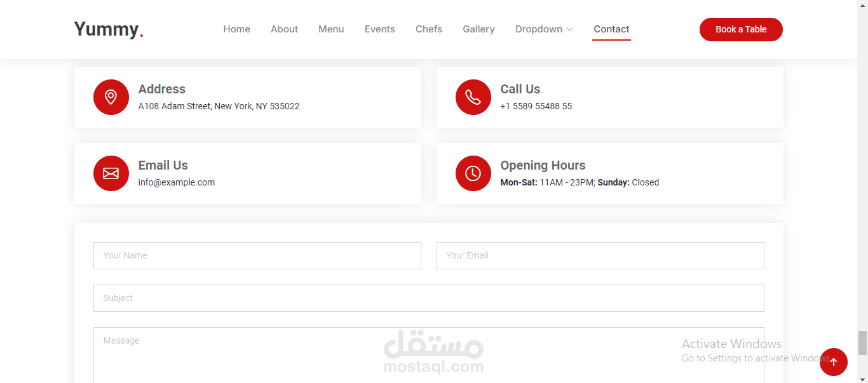Click into the Subject field
The width and height of the screenshot is (868, 383).
pos(429,298)
